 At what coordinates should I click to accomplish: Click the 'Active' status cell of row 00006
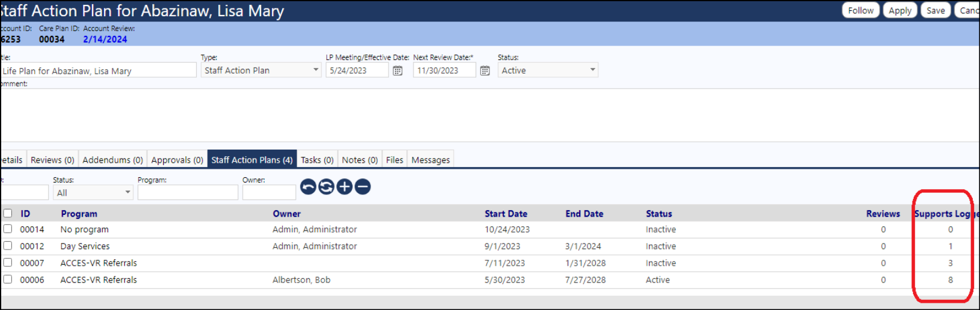[x=657, y=279]
